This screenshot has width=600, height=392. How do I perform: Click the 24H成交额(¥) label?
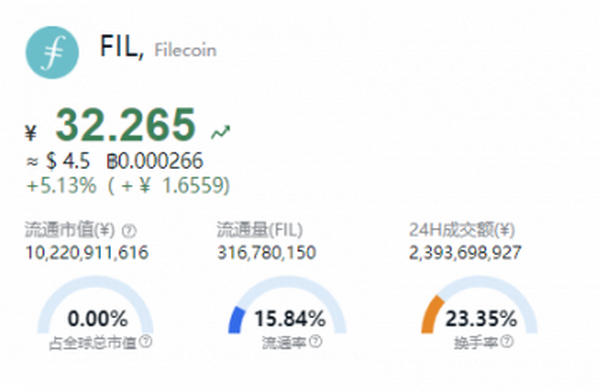tap(462, 230)
